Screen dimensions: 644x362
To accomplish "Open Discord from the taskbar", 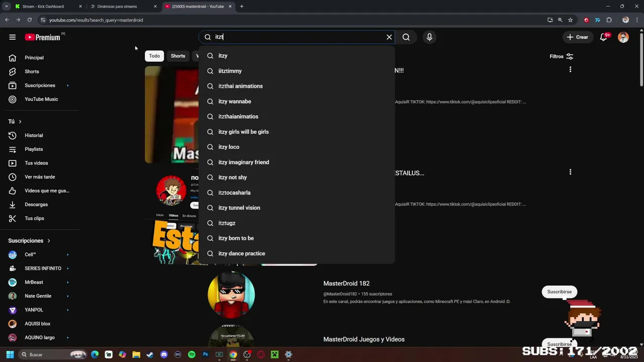I will [164, 354].
